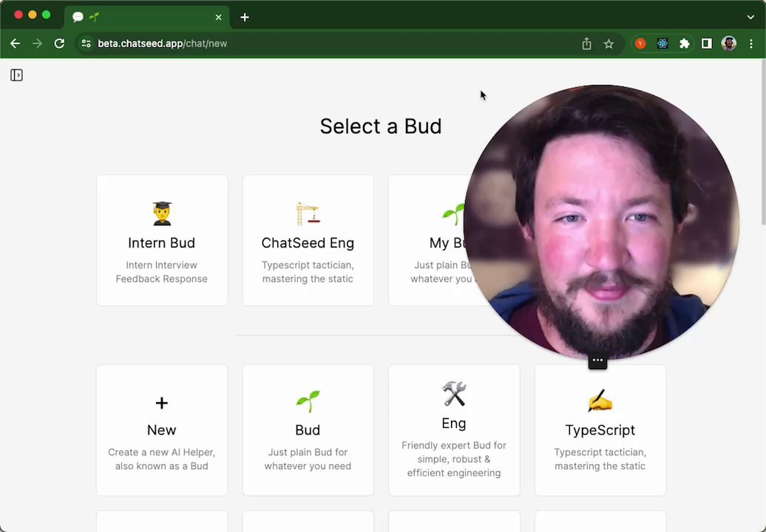Click the graduate emoji on Intern Bud

162,214
